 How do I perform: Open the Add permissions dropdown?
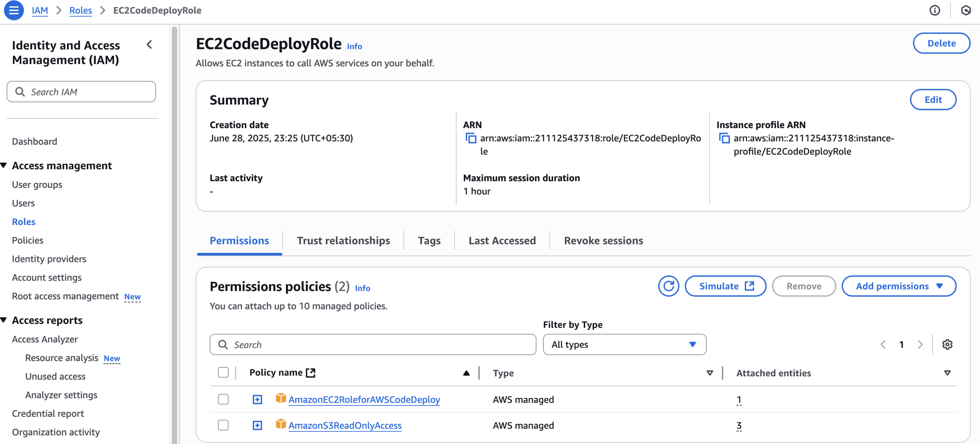898,286
